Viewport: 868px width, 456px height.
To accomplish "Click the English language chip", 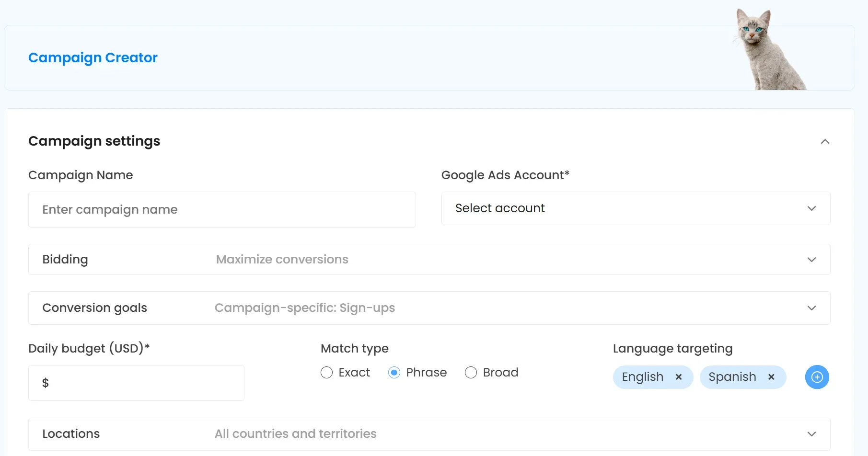I will coord(642,377).
